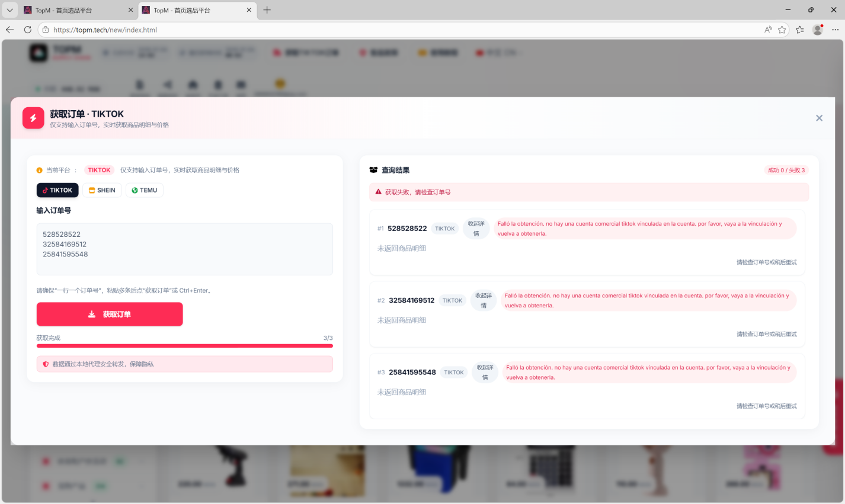Screen dimensions: 845x504
Task: Open the read aloud icon
Action: [x=768, y=30]
